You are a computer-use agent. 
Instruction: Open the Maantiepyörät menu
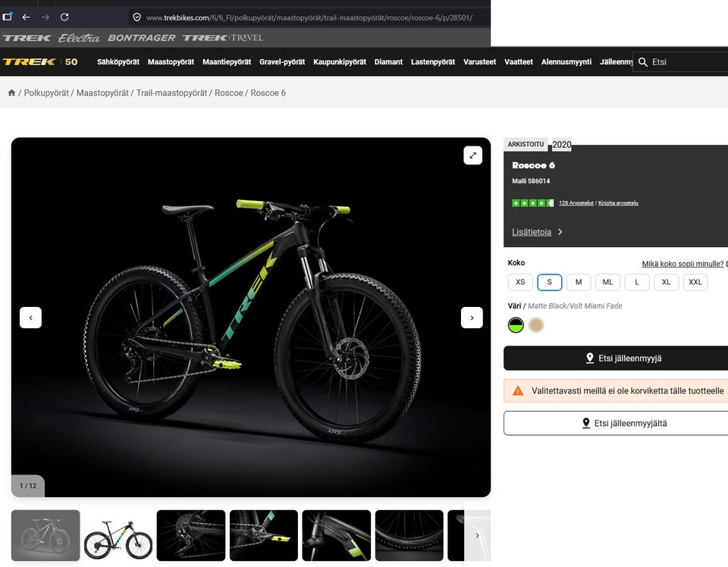pos(227,61)
